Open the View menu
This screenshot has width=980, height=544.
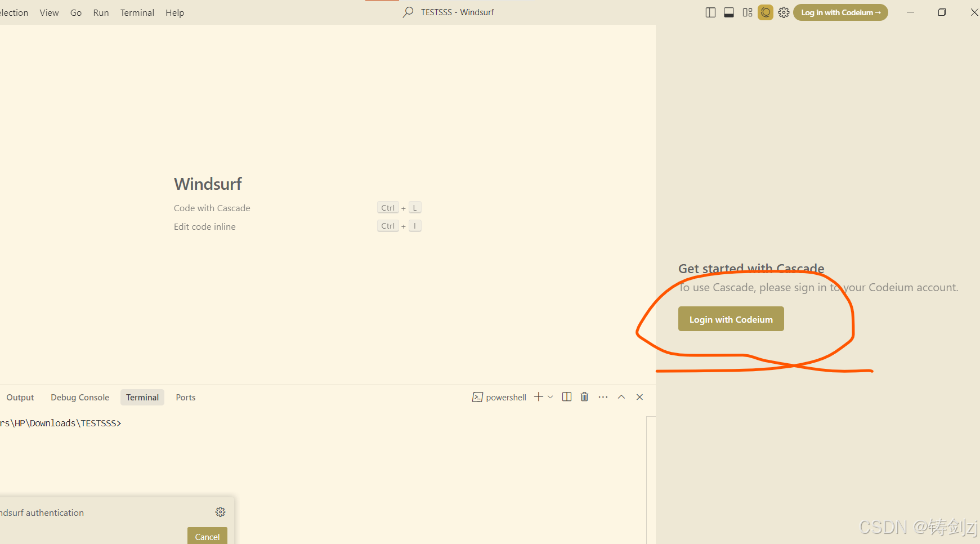pos(49,12)
